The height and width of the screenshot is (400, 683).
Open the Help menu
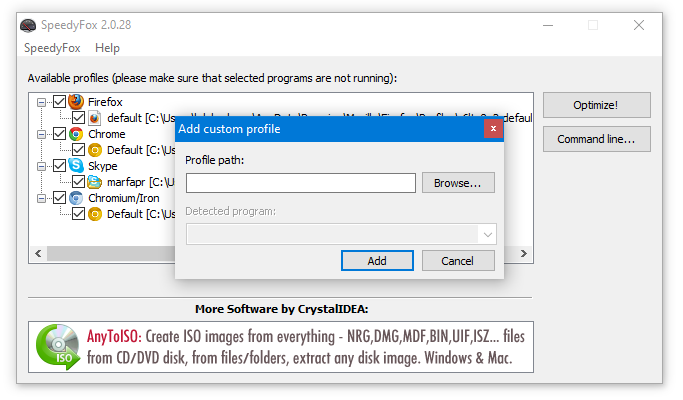click(107, 48)
